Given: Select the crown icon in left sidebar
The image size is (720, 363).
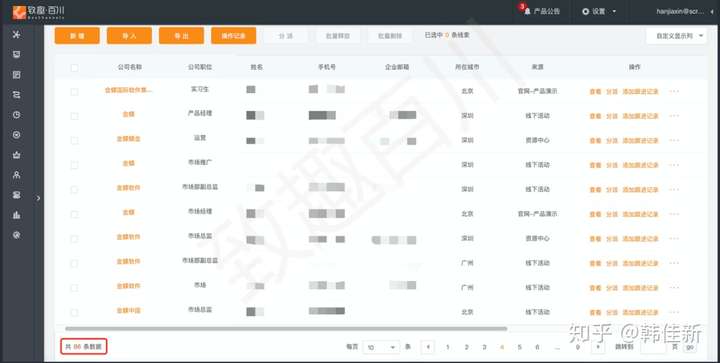Looking at the screenshot, I should pos(17,155).
